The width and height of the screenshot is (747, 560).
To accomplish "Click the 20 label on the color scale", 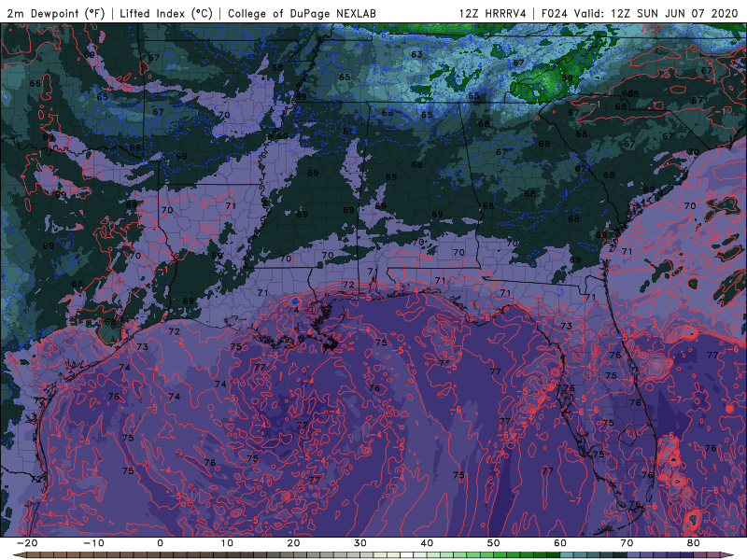I will pos(293,543).
